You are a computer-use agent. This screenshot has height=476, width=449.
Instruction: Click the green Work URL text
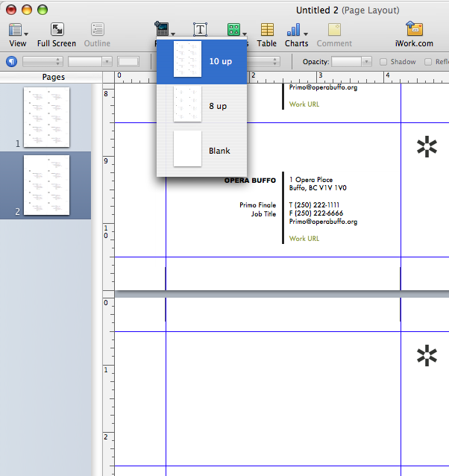coord(304,239)
